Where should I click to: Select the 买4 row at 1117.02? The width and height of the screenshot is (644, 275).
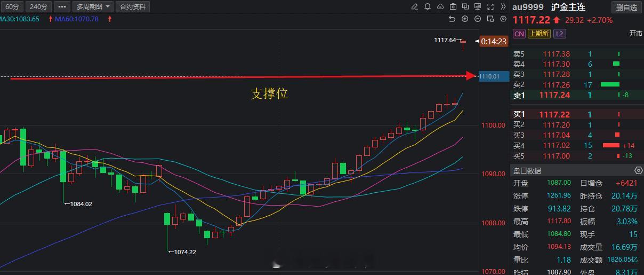click(x=578, y=145)
